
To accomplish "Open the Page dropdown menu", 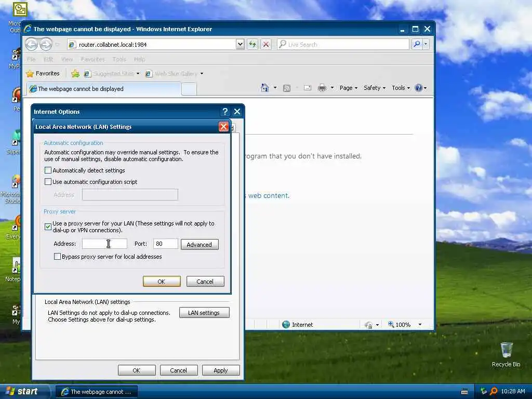I will click(349, 88).
